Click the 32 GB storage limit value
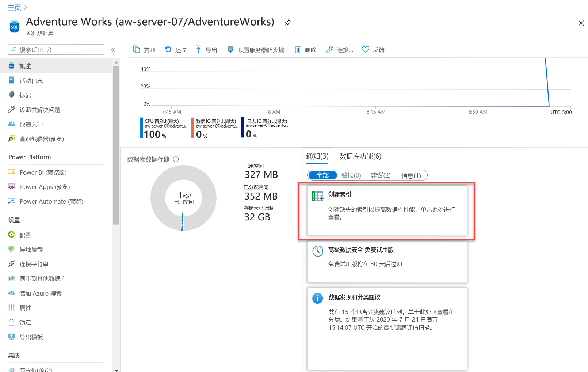588x372 pixels. point(257,217)
